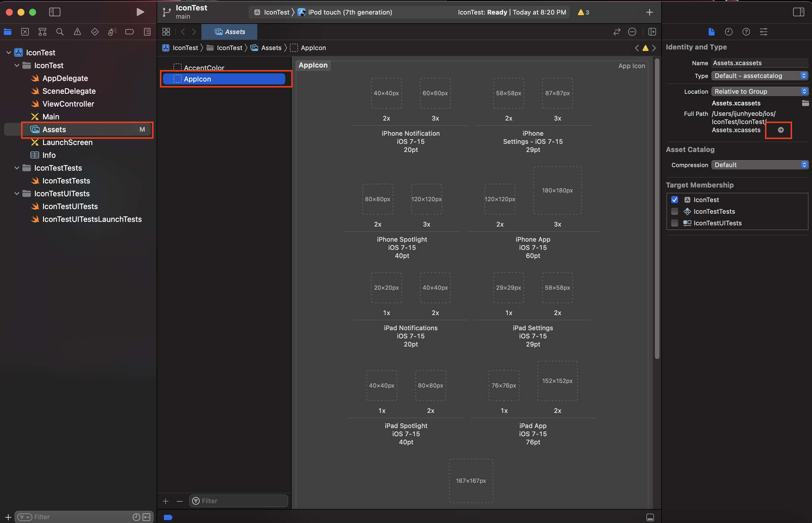This screenshot has height=523, width=812.
Task: Check IconTestUITests target membership
Action: [x=675, y=223]
